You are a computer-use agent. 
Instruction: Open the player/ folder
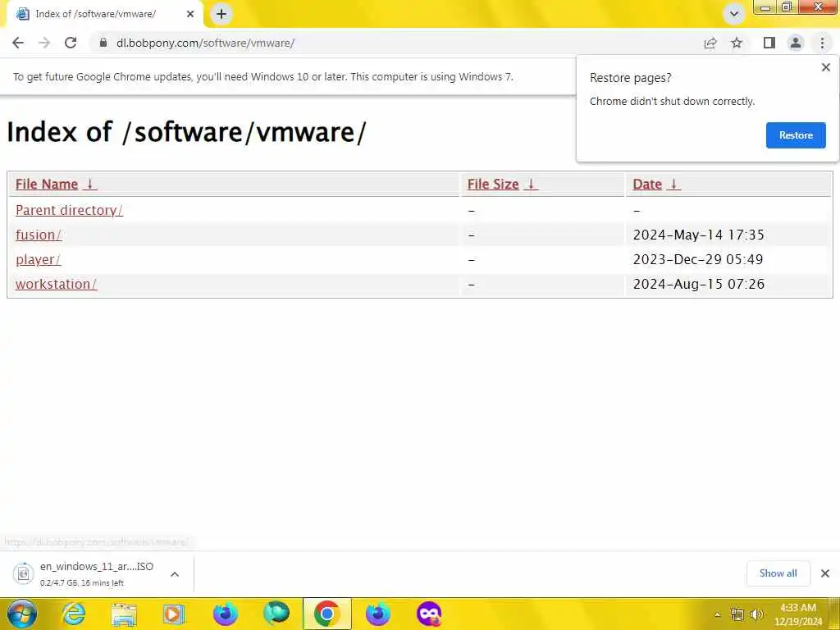point(38,259)
